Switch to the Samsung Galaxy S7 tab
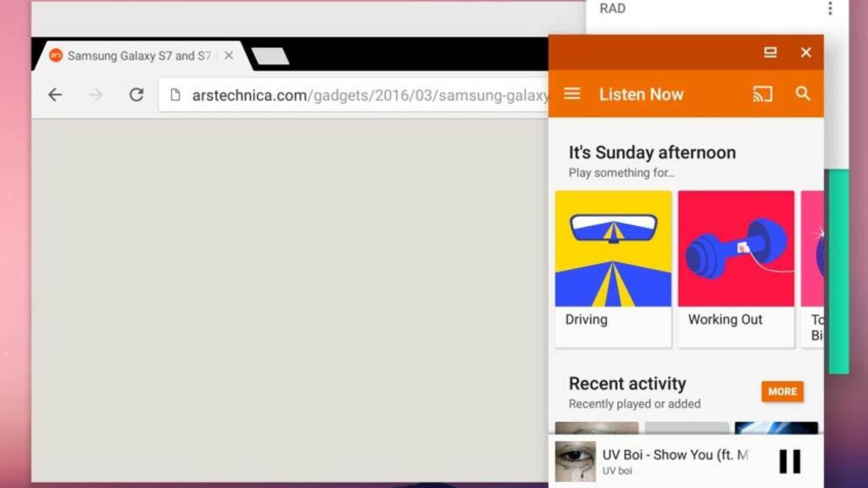 pyautogui.click(x=136, y=56)
